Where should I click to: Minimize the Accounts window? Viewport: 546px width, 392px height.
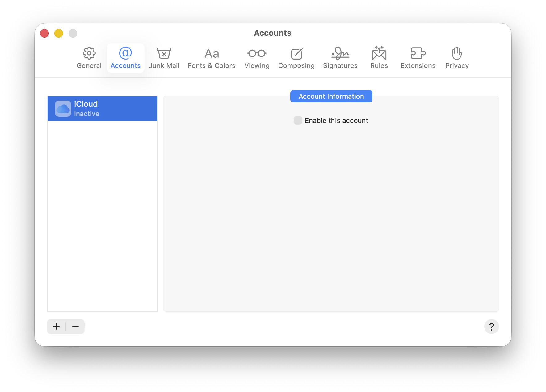[x=59, y=33]
